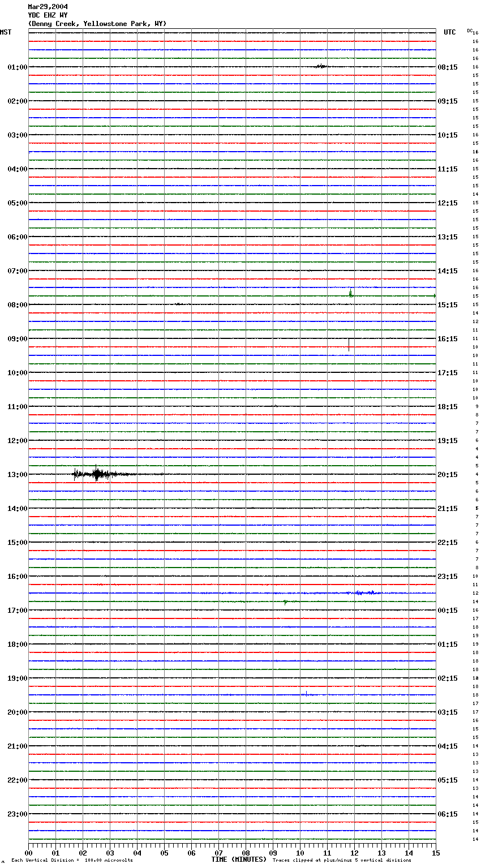Click the 00 minute tick label on the axis

[x=28, y=853]
